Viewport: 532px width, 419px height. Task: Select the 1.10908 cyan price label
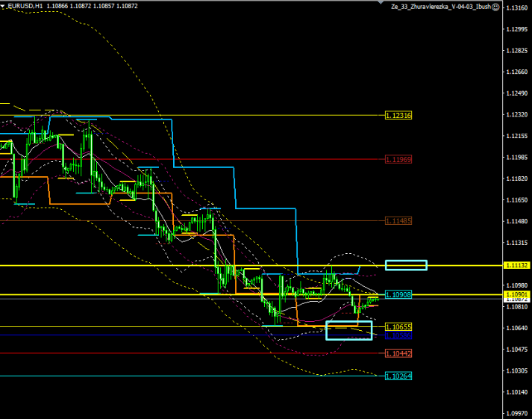[399, 294]
